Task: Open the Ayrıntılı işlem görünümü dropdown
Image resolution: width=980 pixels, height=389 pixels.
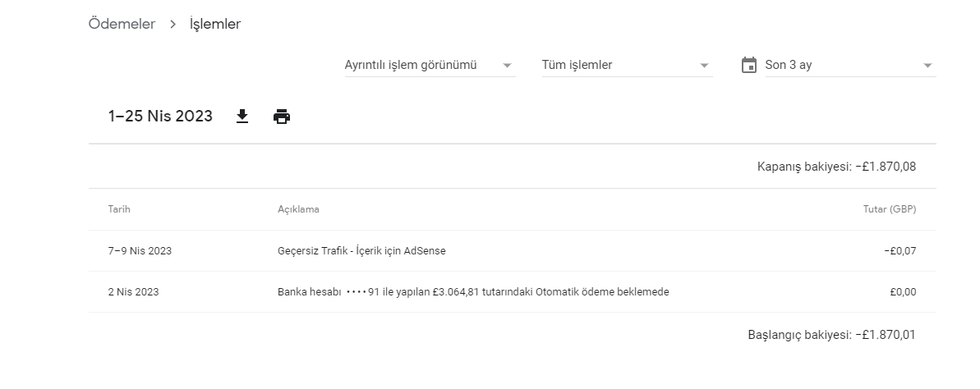Action: 430,65
